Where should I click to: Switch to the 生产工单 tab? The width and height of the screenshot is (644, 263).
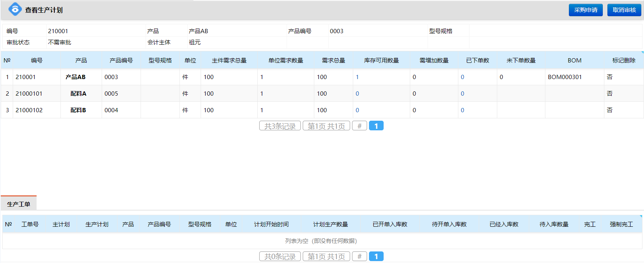18,204
